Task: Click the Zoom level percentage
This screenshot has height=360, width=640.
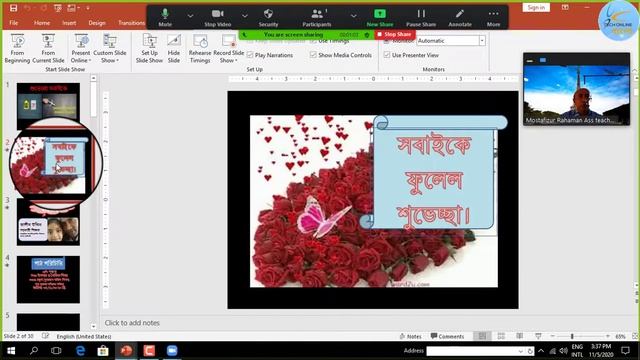Action: pyautogui.click(x=620, y=336)
